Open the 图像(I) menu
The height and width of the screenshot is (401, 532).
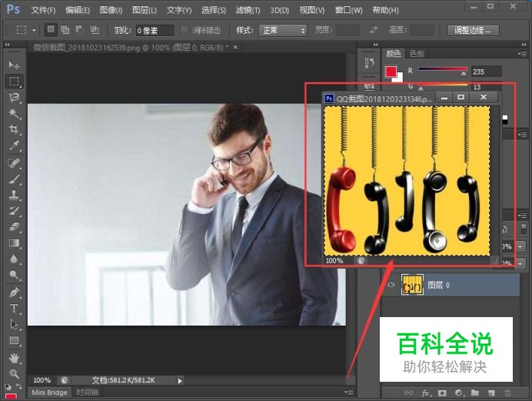tap(111, 10)
